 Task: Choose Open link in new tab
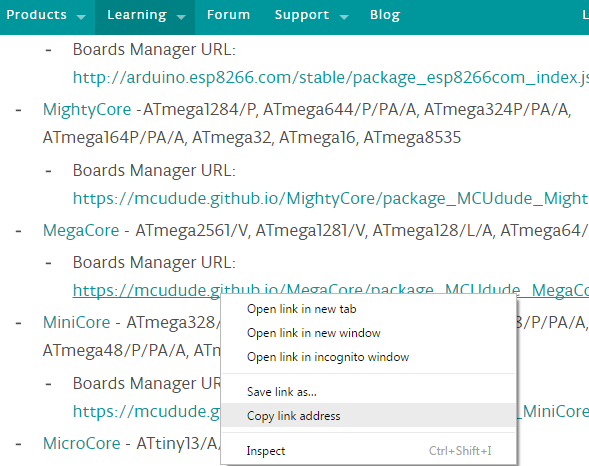(368, 309)
